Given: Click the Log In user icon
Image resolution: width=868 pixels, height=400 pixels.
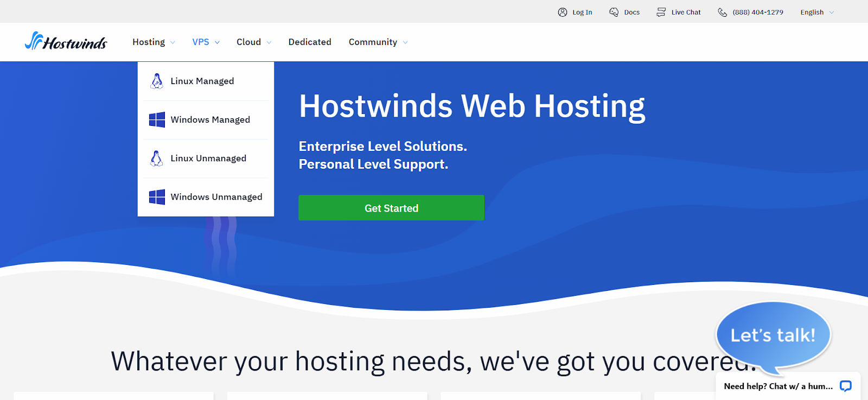Looking at the screenshot, I should click(x=563, y=12).
